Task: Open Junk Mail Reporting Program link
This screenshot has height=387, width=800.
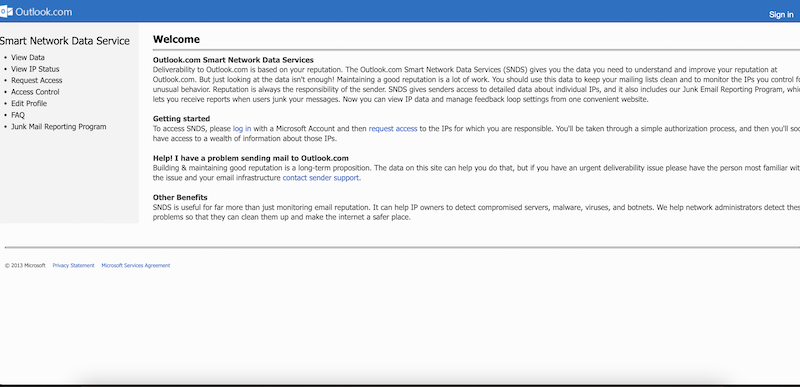Action: [x=59, y=126]
